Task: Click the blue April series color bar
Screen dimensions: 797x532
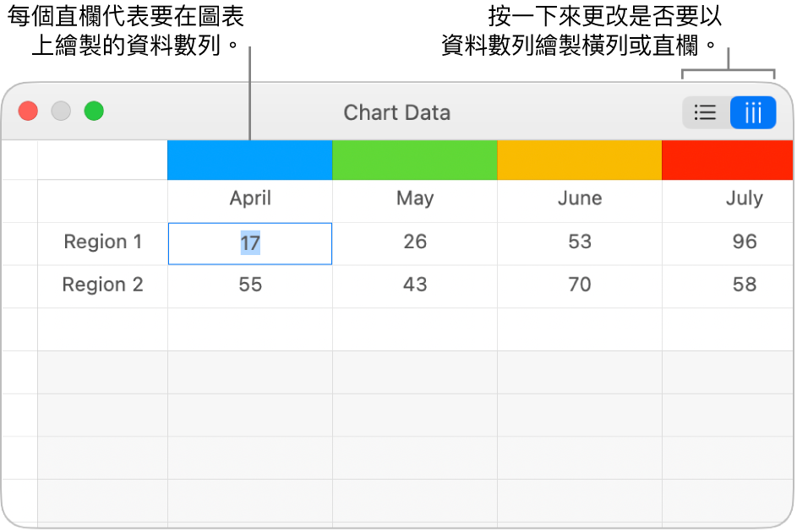Action: pos(250,160)
